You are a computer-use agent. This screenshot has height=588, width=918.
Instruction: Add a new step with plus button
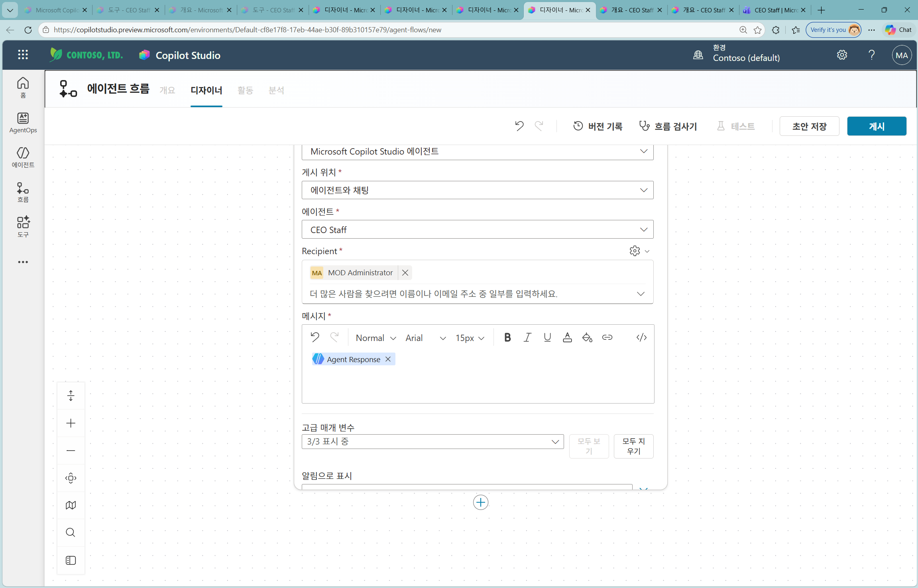coord(481,502)
